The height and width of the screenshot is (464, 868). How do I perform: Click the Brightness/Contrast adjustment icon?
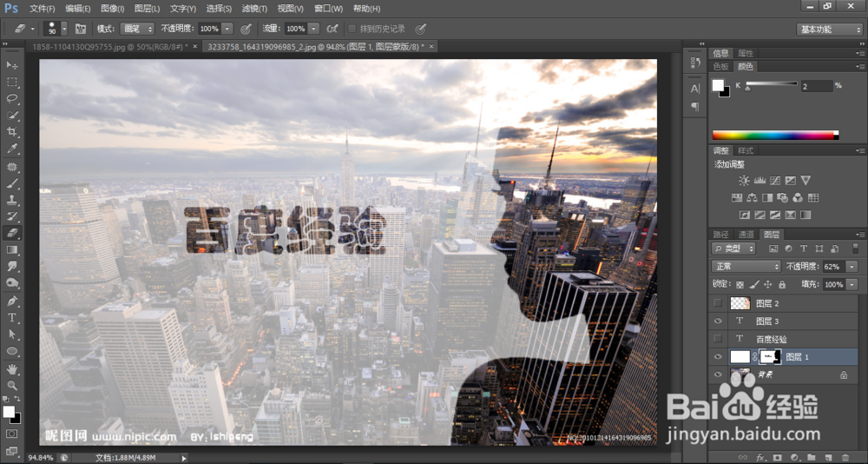[744, 181]
